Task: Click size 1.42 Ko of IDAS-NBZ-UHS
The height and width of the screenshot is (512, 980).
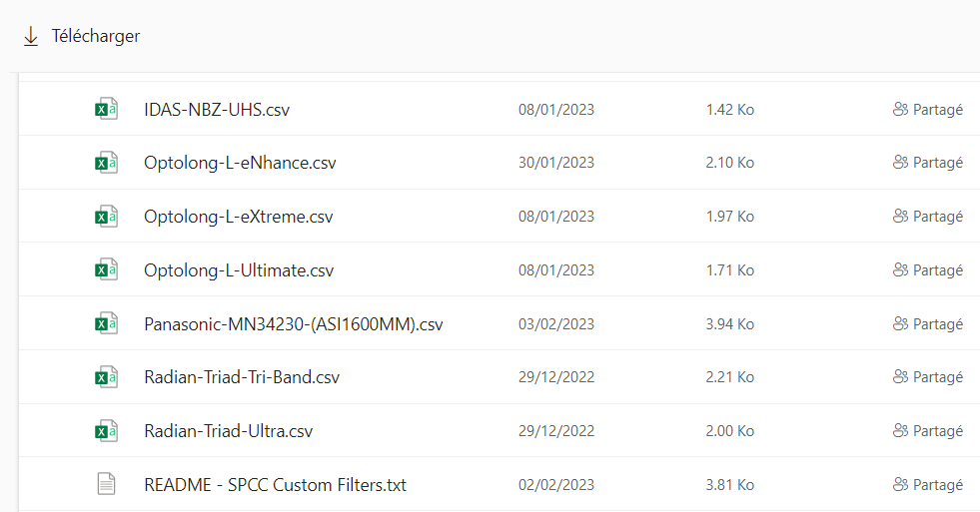Action: (x=730, y=109)
